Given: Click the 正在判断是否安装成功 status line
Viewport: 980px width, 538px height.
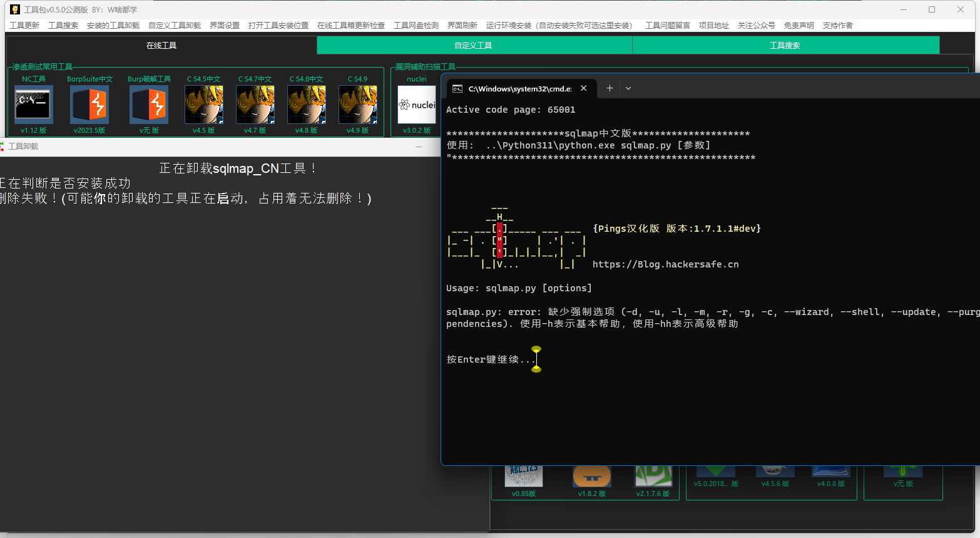Looking at the screenshot, I should [x=65, y=184].
